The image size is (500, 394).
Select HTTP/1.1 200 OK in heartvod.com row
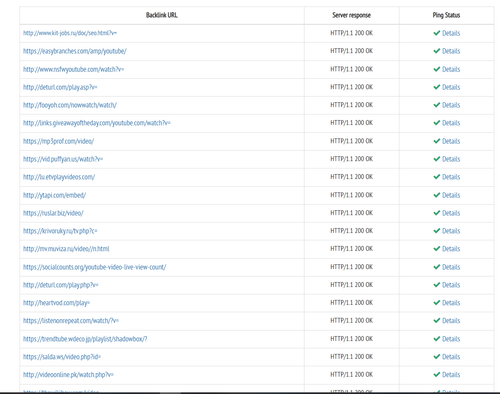click(x=351, y=303)
